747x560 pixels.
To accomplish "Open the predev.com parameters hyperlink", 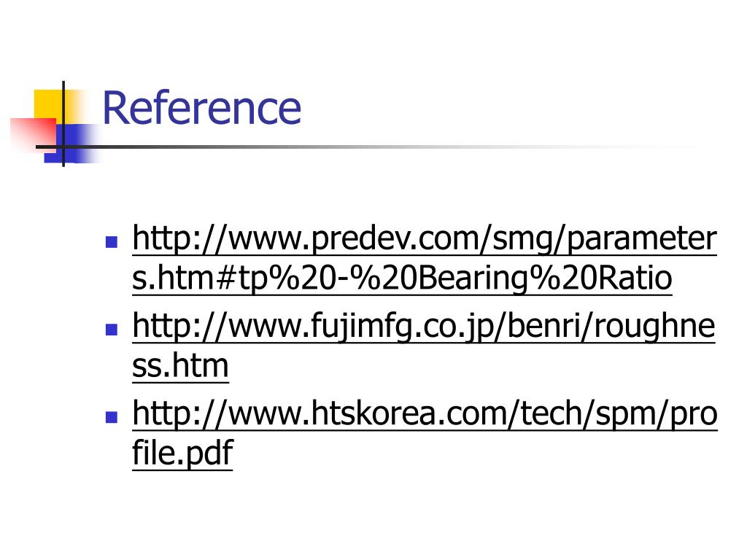I will [425, 259].
